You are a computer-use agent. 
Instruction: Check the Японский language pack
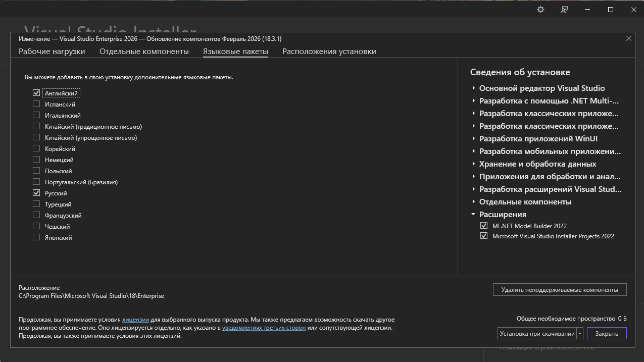coord(36,237)
